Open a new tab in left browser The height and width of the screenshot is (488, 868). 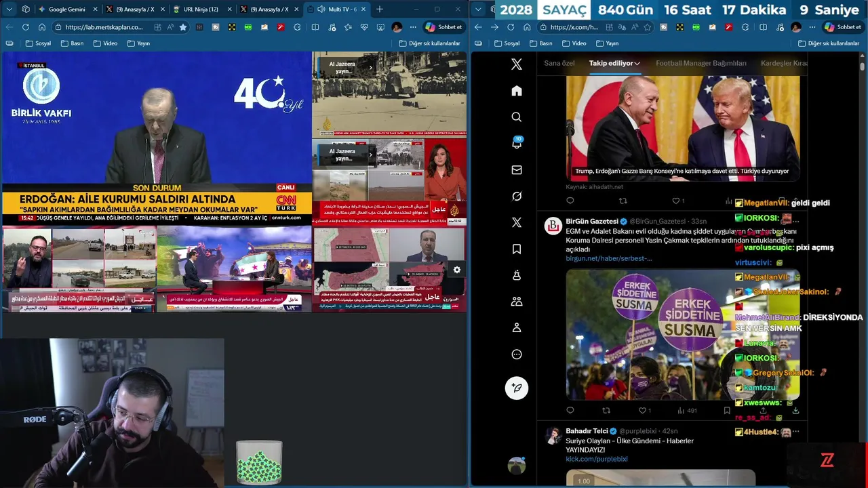point(380,9)
